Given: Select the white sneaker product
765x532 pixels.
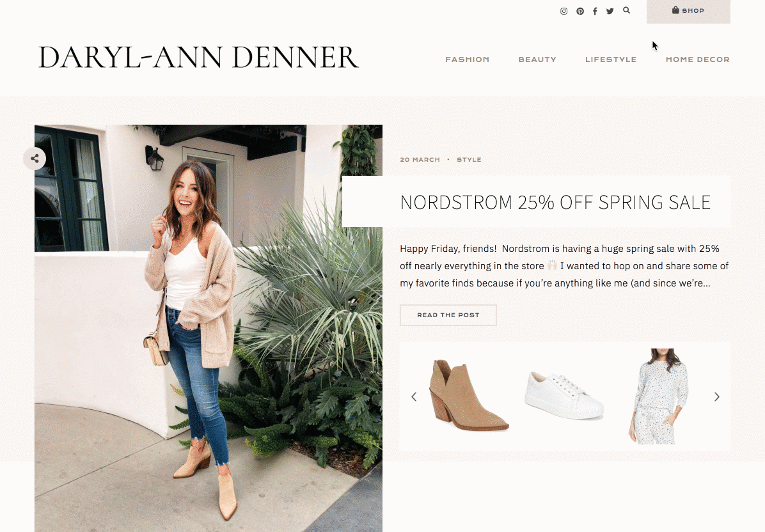Looking at the screenshot, I should [x=564, y=395].
